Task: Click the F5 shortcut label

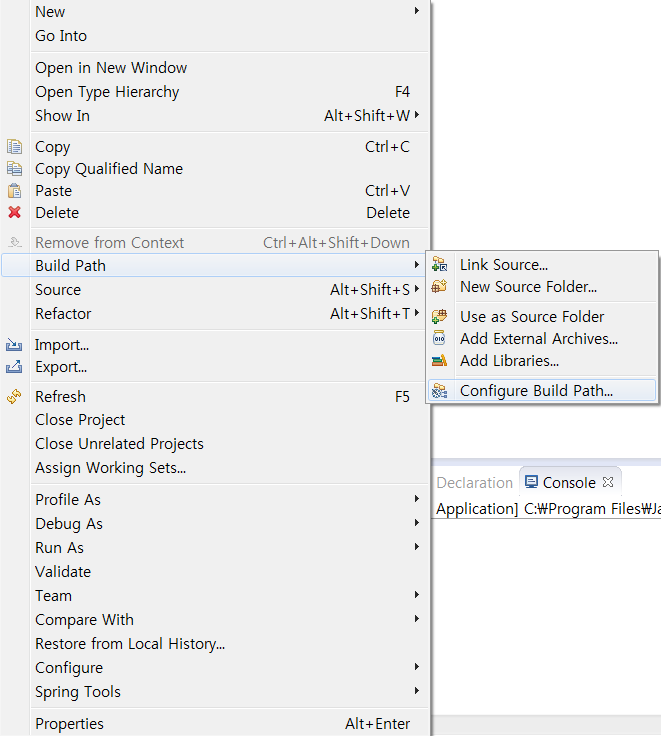Action: pyautogui.click(x=402, y=397)
